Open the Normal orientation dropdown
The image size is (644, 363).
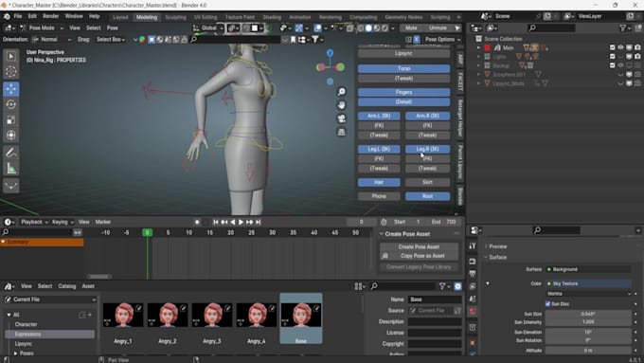pyautogui.click(x=52, y=40)
